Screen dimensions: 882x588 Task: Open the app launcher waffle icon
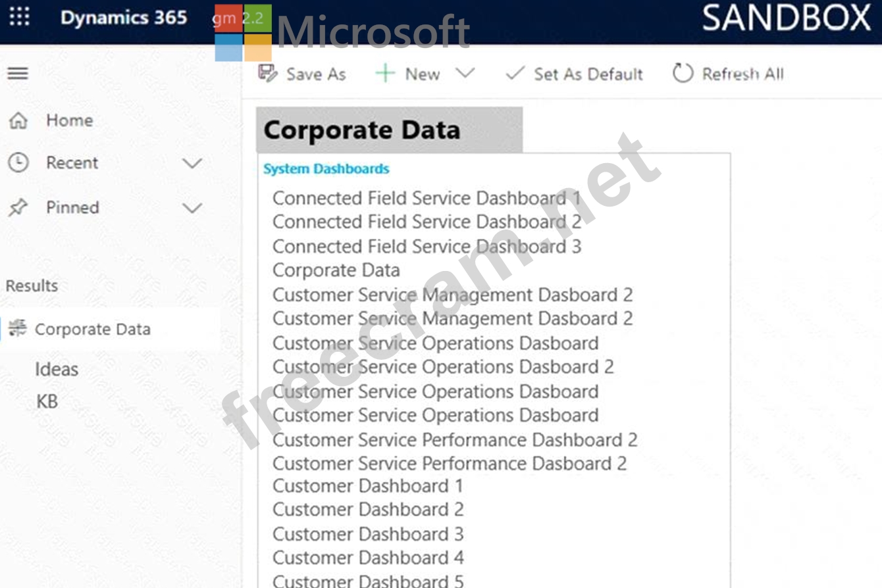coord(19,17)
